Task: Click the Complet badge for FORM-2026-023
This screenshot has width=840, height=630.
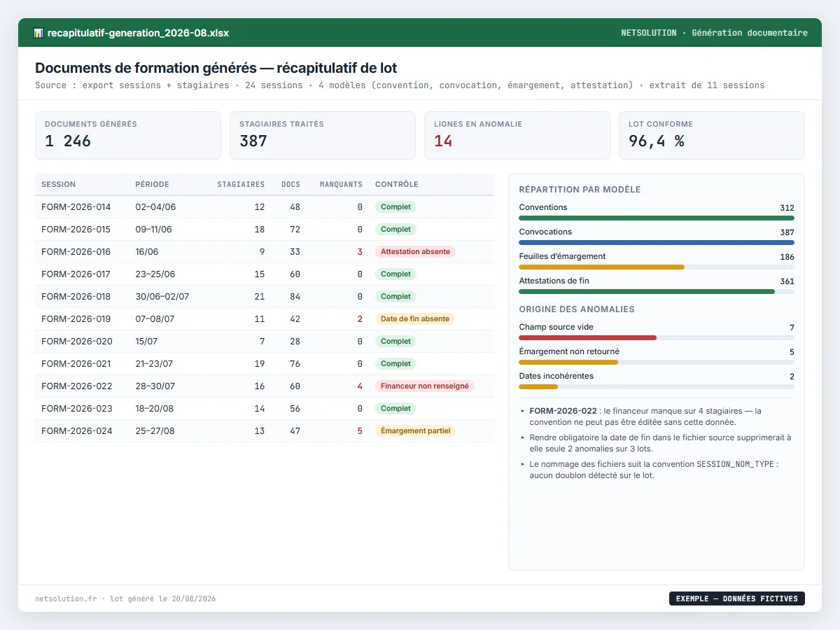Action: pos(395,409)
